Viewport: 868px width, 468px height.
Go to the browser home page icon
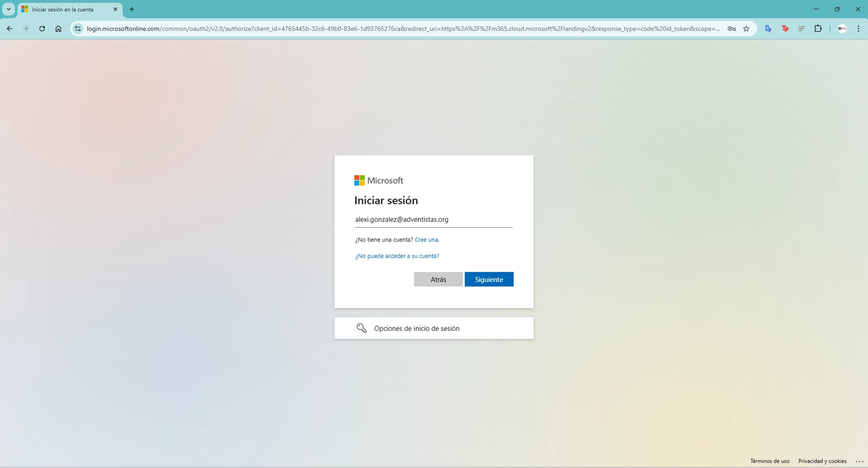tap(58, 29)
